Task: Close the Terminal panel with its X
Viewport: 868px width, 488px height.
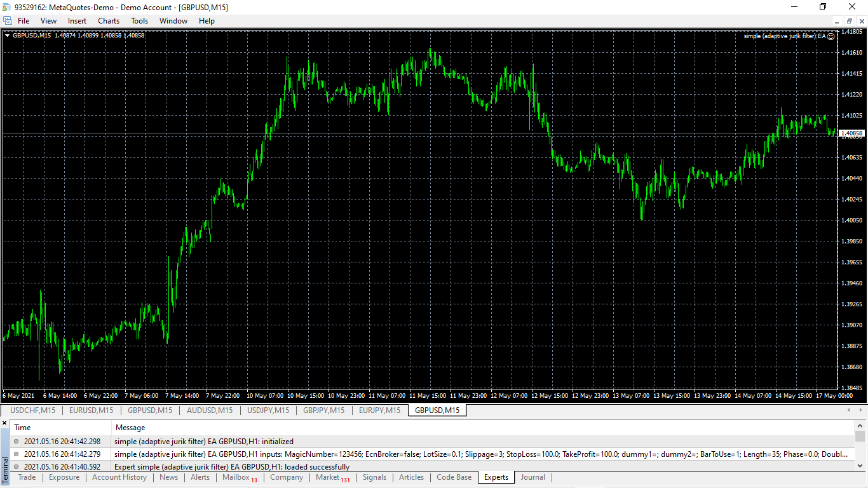Action: pos(4,423)
